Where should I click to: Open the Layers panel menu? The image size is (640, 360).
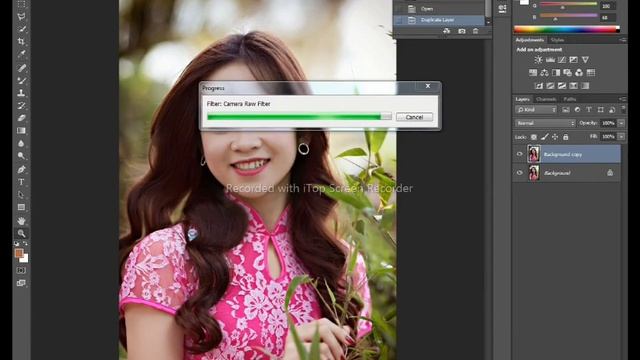(x=622, y=99)
